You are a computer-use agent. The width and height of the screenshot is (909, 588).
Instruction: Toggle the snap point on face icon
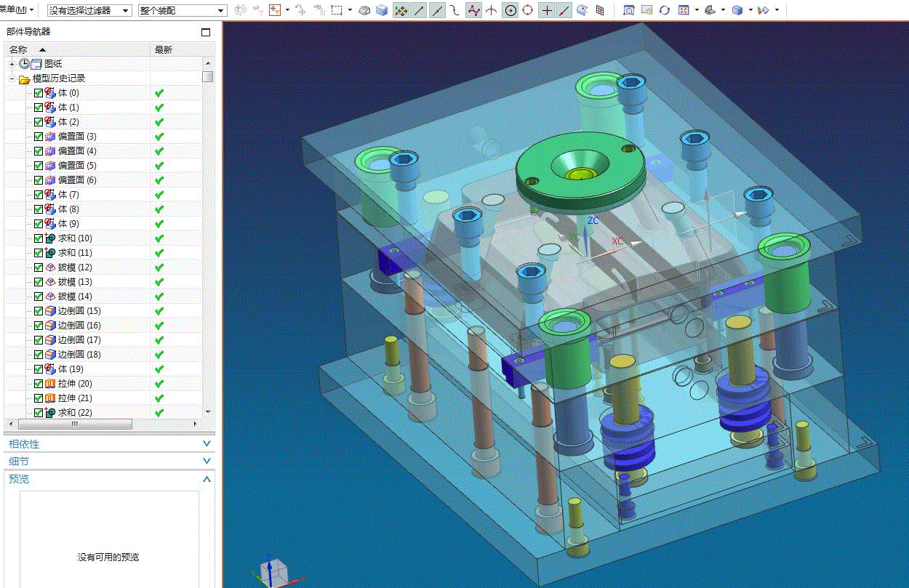[x=582, y=11]
